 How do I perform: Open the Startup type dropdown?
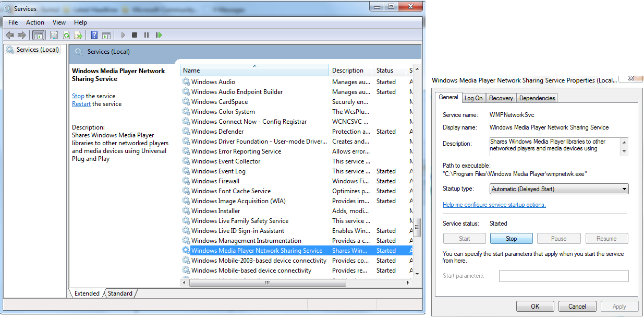point(559,189)
